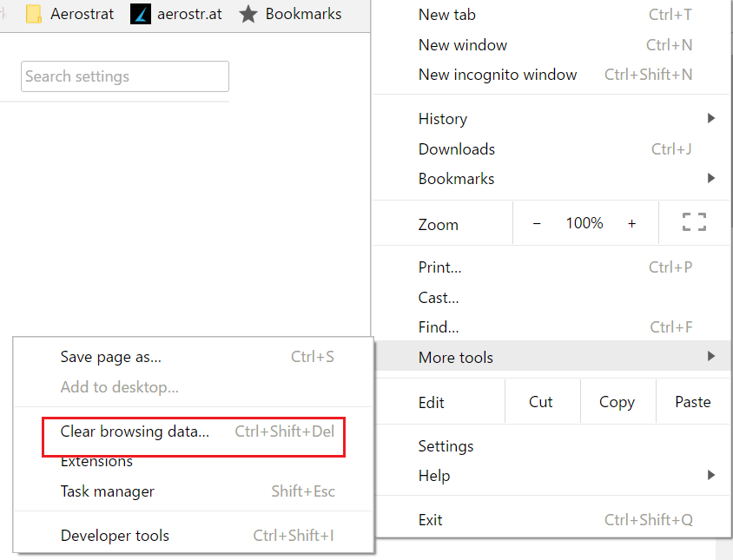Click the aerostr.at bookmark icon

(x=141, y=14)
